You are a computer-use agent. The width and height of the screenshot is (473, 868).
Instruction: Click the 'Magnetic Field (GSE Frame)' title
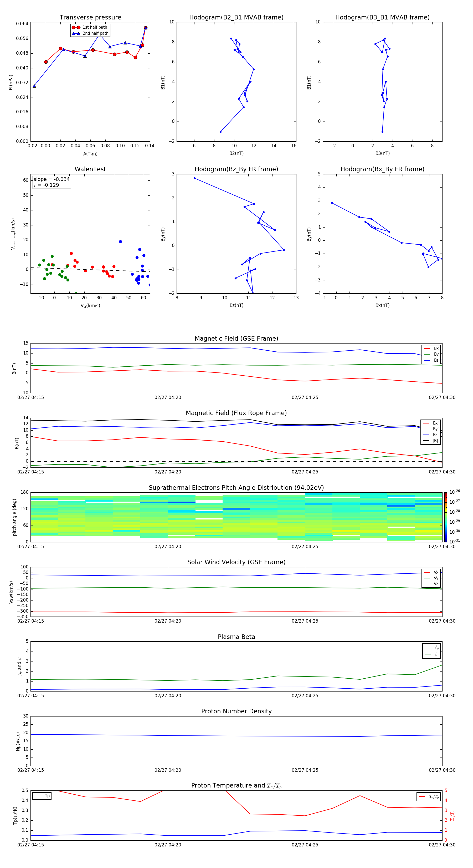coord(236,339)
